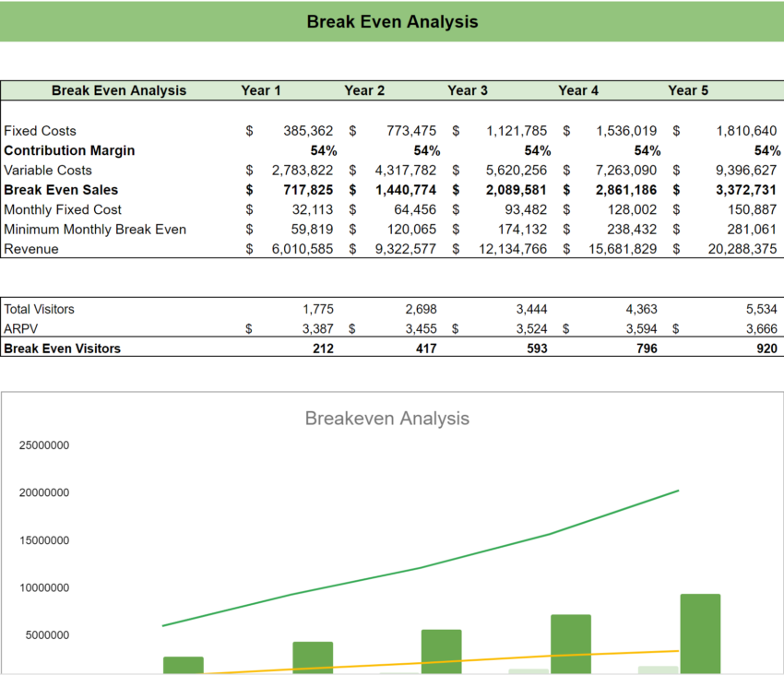The image size is (784, 675).
Task: Select the 'Total Visitors' row label
Action: tap(39, 309)
